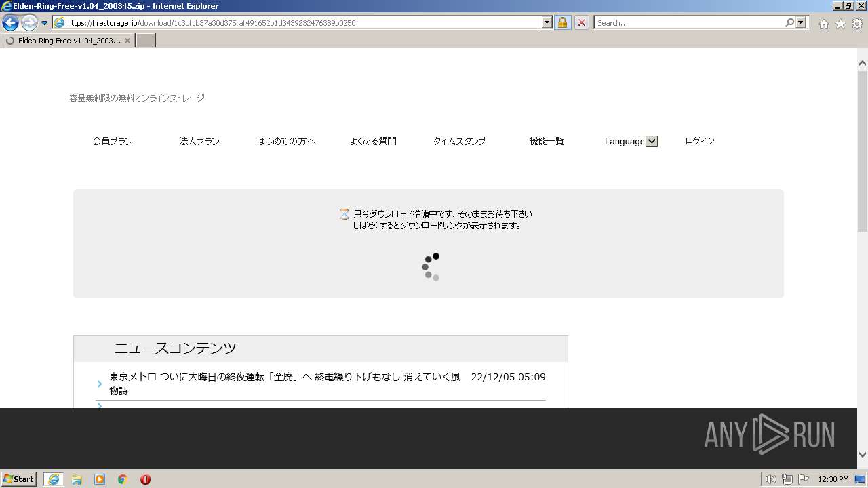The height and width of the screenshot is (488, 868).
Task: Launch media player from taskbar
Action: [x=100, y=479]
